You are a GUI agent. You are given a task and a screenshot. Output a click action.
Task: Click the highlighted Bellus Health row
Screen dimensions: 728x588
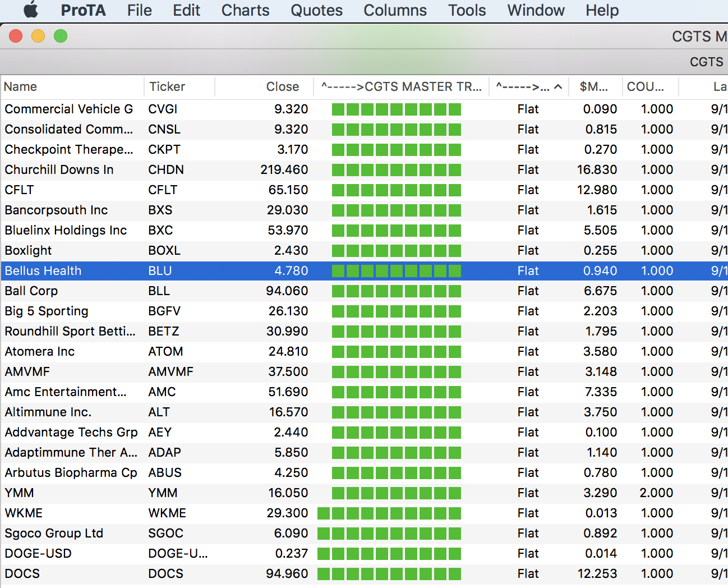[x=364, y=270]
